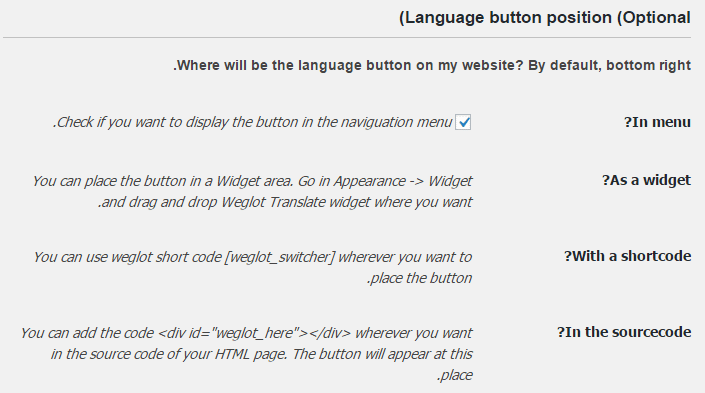Viewport: 705px width, 393px height.
Task: Click the "In the sourcecode?" setting label
Action: tap(624, 332)
